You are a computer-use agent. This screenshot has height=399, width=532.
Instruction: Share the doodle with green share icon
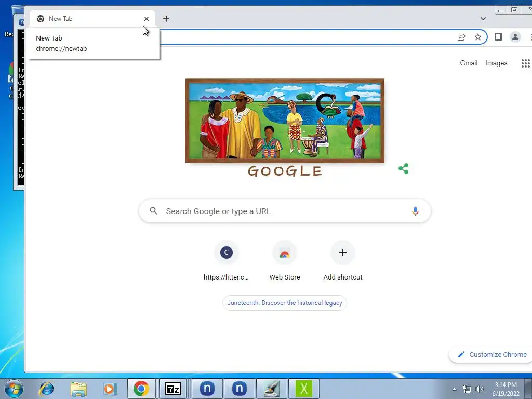[x=403, y=169]
